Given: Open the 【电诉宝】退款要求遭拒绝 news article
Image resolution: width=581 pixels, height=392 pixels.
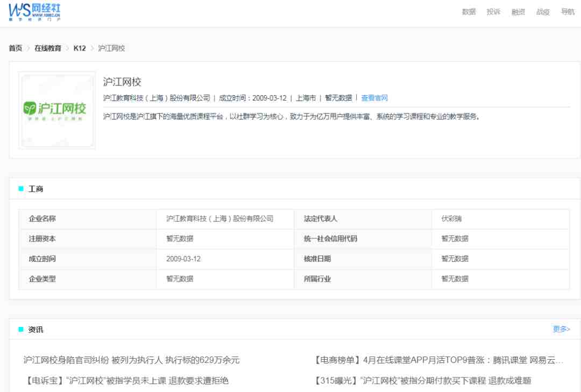Looking at the screenshot, I should (126, 381).
